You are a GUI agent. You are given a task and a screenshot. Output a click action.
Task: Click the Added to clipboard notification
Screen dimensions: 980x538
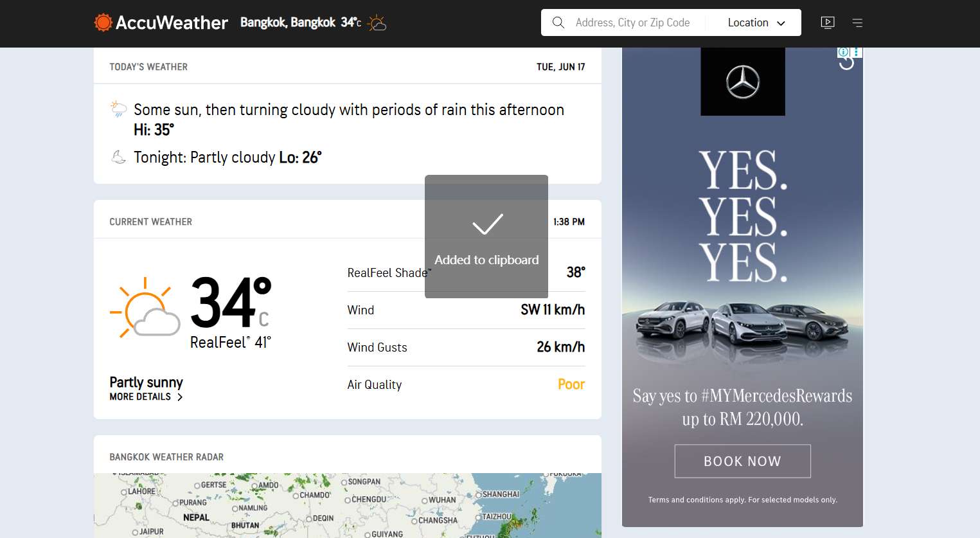(486, 237)
